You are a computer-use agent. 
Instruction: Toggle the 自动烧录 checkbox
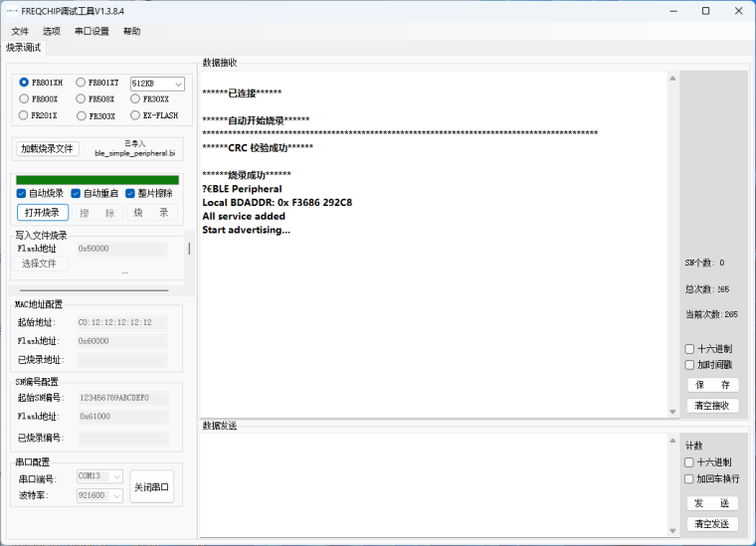click(x=22, y=193)
